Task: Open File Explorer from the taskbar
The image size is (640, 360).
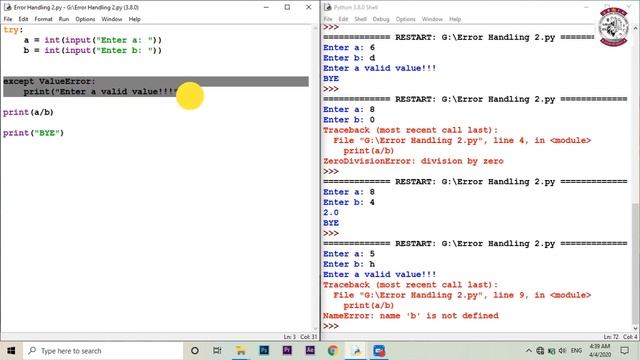Action: point(241,351)
